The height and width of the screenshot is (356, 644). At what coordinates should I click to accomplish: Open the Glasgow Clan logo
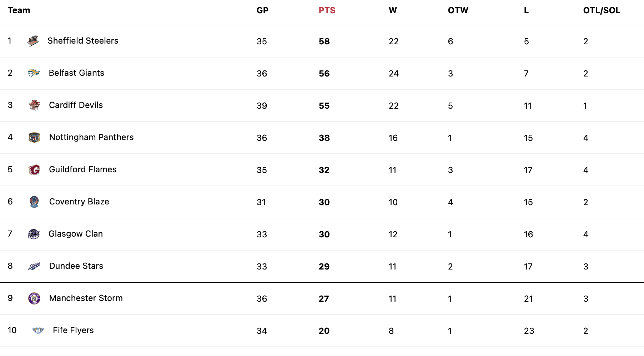(x=34, y=234)
